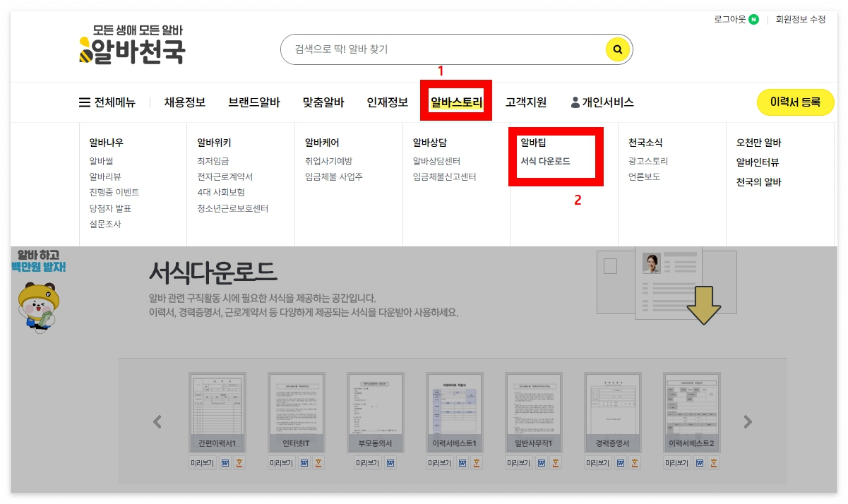
Task: Download 이력서베스트1 as HWP file
Action: pyautogui.click(x=477, y=463)
